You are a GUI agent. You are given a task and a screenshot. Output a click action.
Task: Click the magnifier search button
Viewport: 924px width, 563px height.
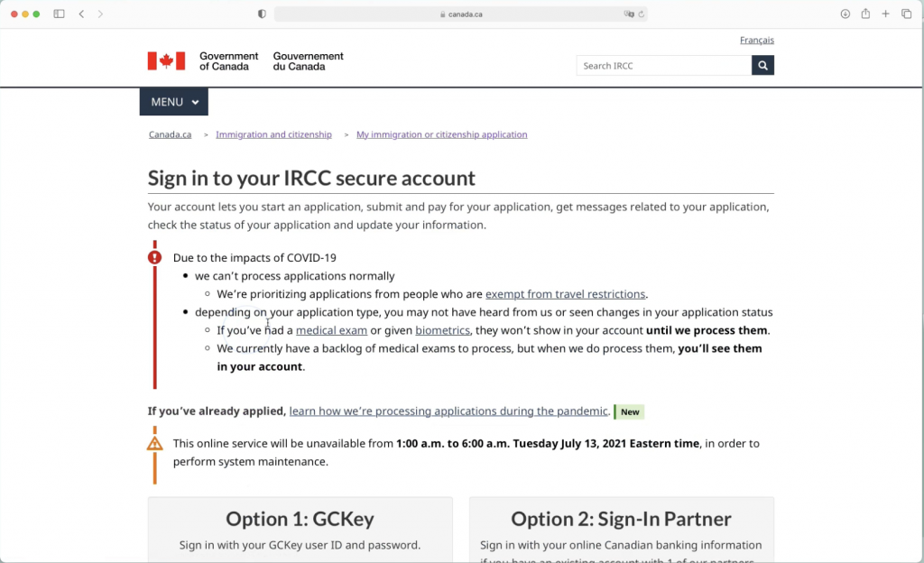click(x=762, y=66)
